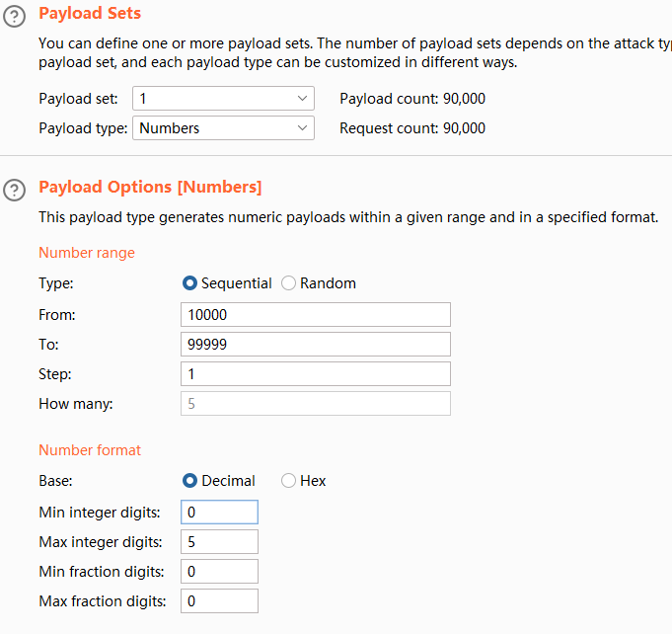Choose Decimal number base

pos(190,481)
